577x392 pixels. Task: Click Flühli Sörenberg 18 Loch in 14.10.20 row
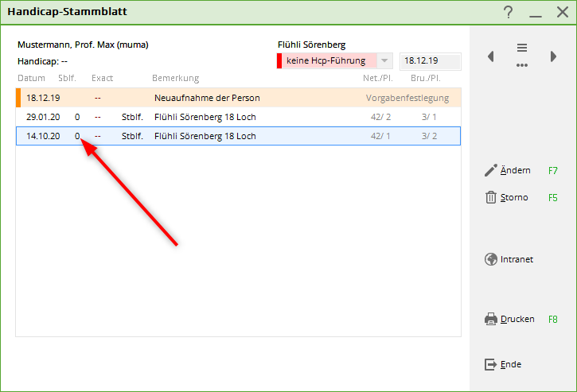[205, 136]
